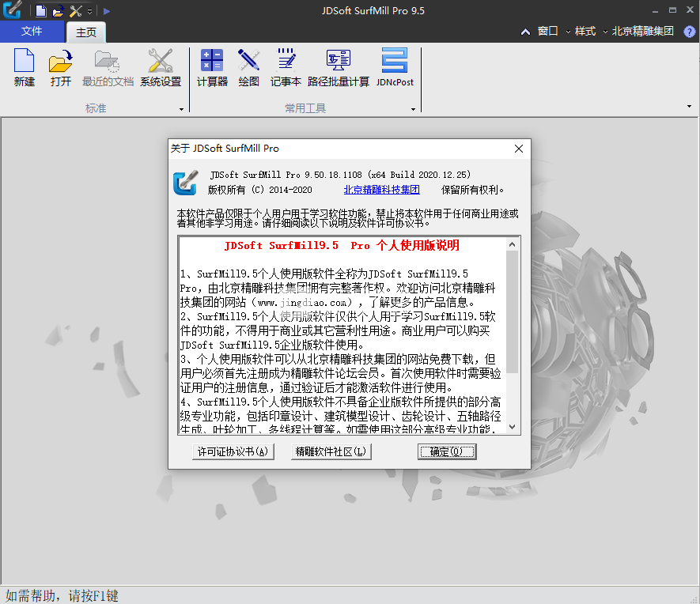This screenshot has height=604, width=700.
Task: Confirm the dialog with 确定(O)
Action: pyautogui.click(x=447, y=452)
